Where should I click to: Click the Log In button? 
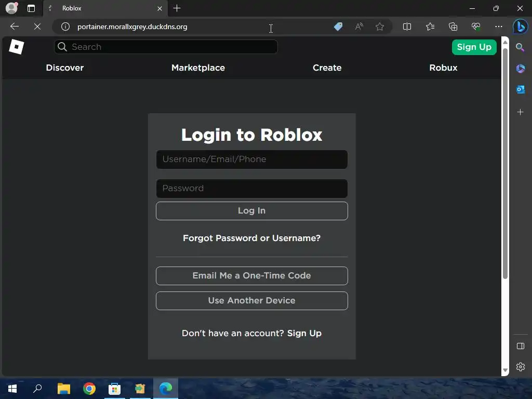[x=252, y=211]
